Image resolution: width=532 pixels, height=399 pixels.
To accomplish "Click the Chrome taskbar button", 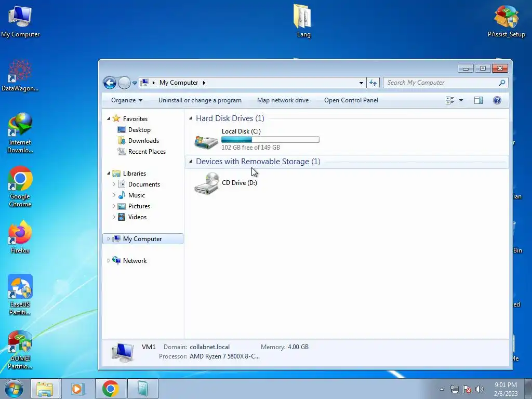I will coord(110,389).
